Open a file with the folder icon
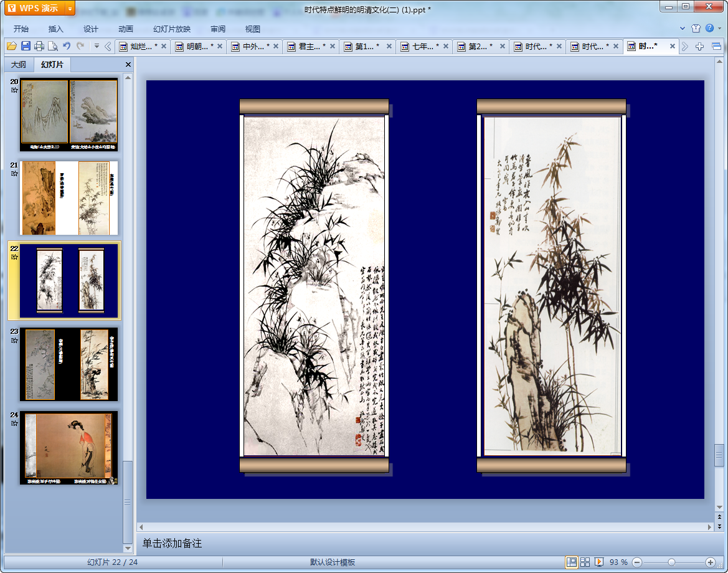Viewport: 728px width, 573px height. [x=12, y=46]
